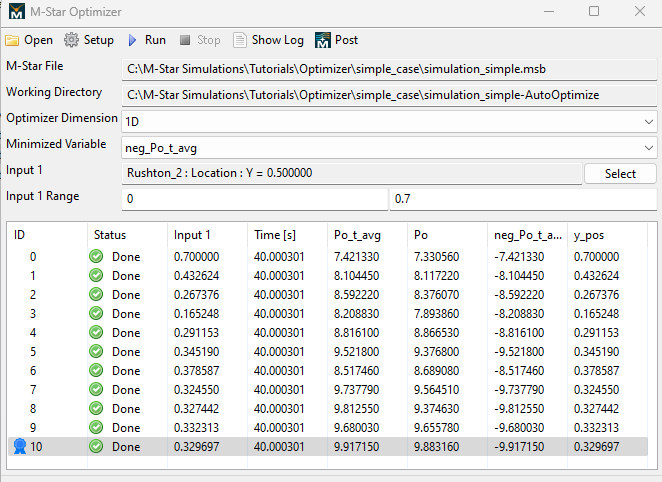This screenshot has height=482, width=662.
Task: Expand the Optimizer Dimension dropdown arrow
Action: pyautogui.click(x=649, y=122)
